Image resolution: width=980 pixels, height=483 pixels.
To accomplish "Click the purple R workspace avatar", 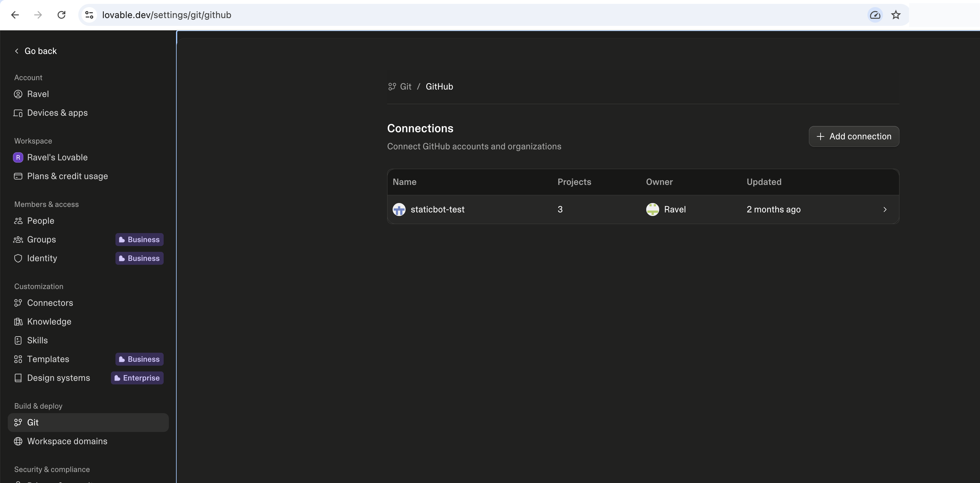I will click(18, 157).
